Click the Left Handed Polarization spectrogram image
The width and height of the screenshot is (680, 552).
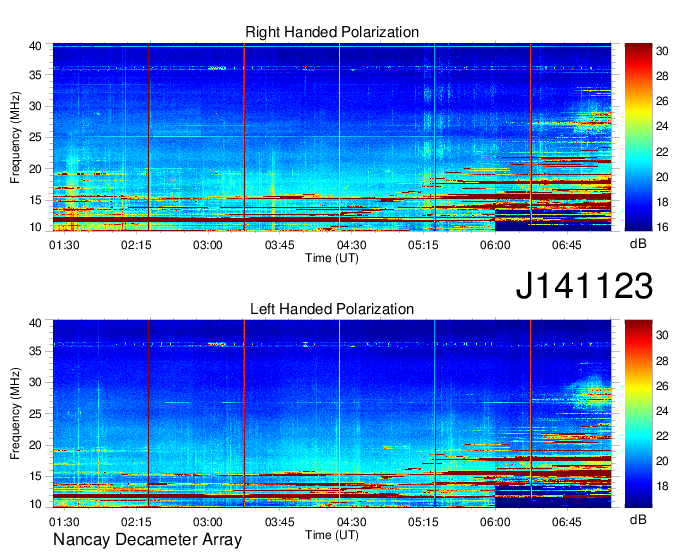332,414
